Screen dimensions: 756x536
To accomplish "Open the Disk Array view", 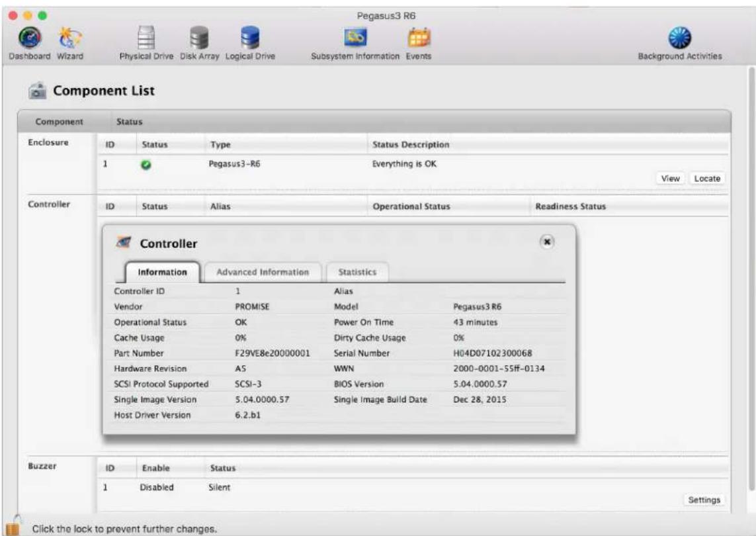I will [x=199, y=38].
